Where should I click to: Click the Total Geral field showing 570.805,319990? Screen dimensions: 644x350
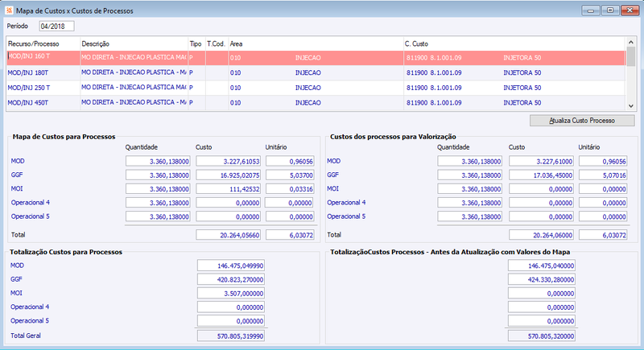[231, 336]
